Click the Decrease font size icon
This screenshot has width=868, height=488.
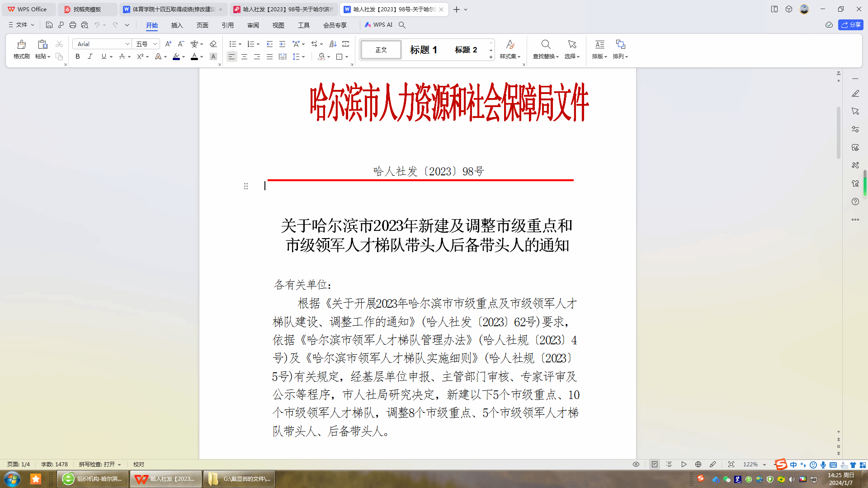(x=181, y=44)
